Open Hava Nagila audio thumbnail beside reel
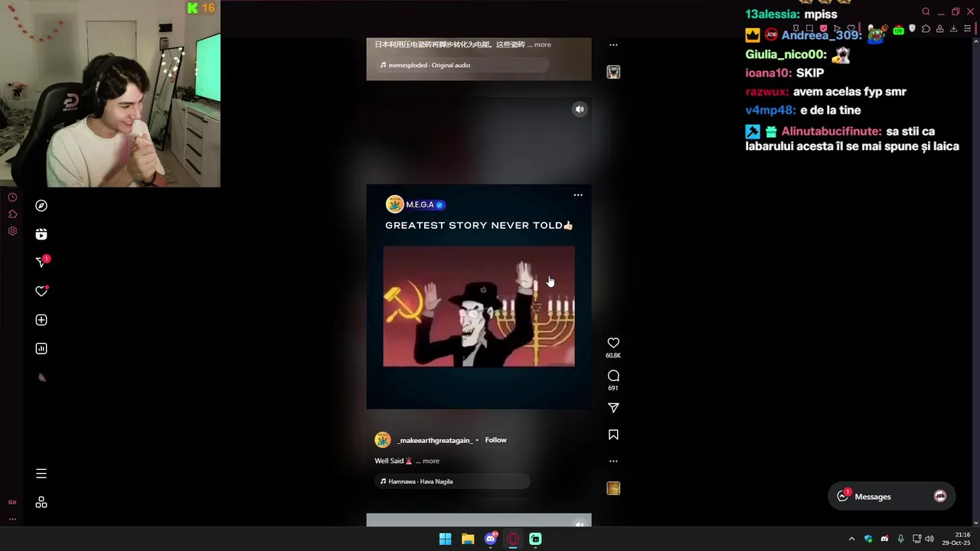Viewport: 980px width, 551px height. tap(613, 488)
